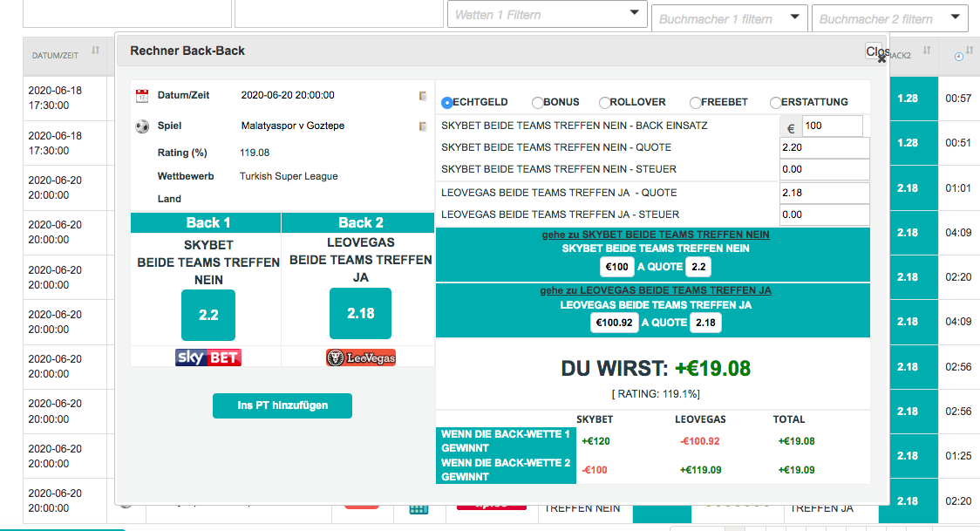This screenshot has height=531, width=980.
Task: Click the 2.2 quote box for Skybet
Action: coord(698,267)
